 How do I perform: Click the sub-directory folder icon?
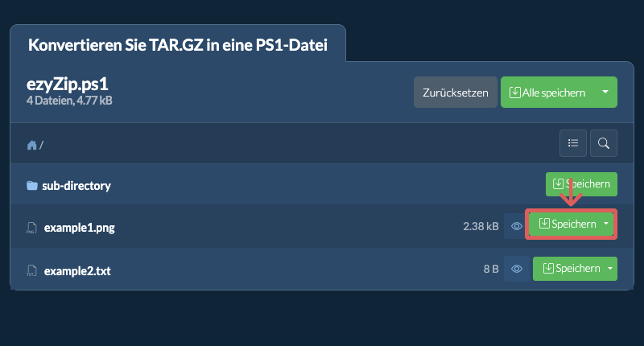(x=32, y=186)
